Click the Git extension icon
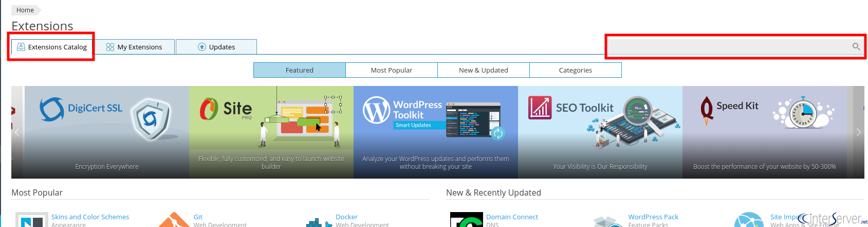 [x=174, y=220]
